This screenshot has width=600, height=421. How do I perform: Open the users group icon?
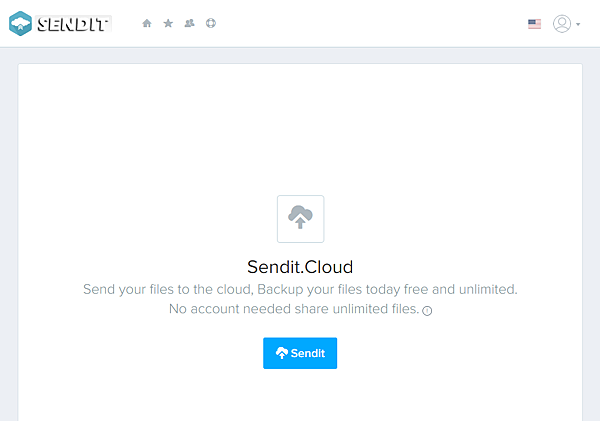point(189,23)
